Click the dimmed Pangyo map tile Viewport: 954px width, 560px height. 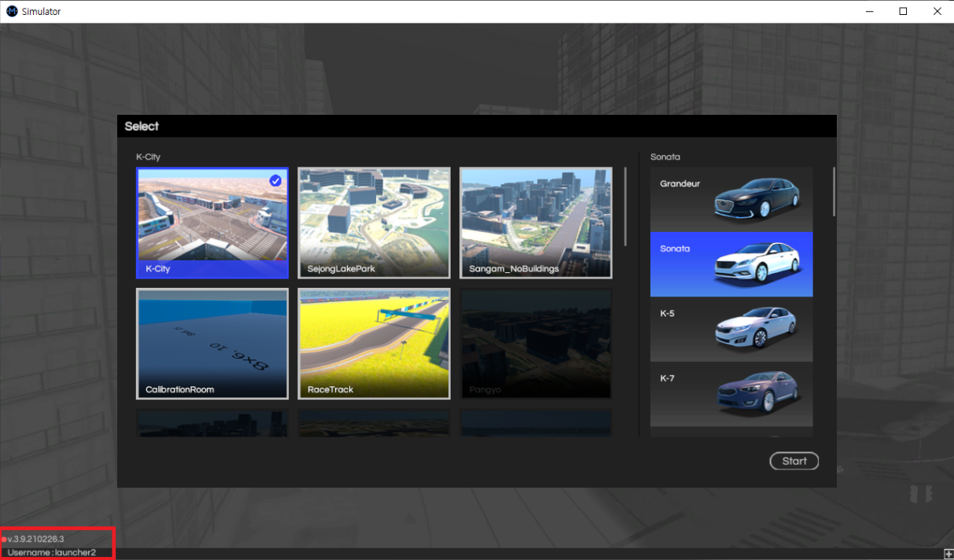[x=536, y=344]
